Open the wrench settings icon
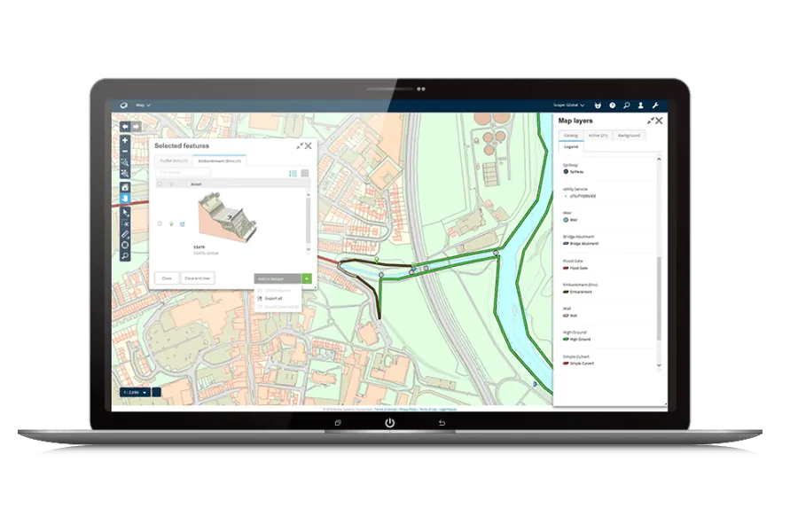Screen dimensions: 798x532 (x=655, y=105)
